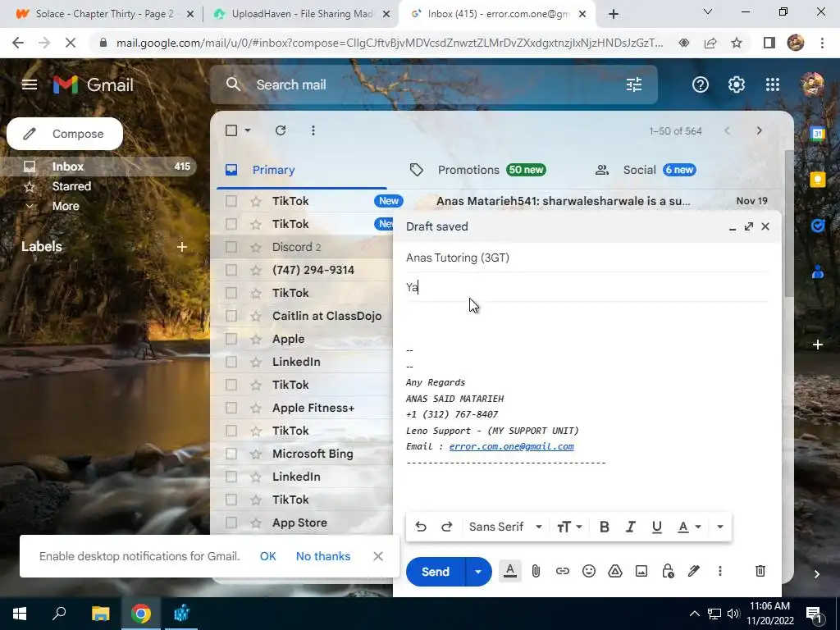
Task: Switch to UploadHaven browser tab
Action: tap(301, 14)
